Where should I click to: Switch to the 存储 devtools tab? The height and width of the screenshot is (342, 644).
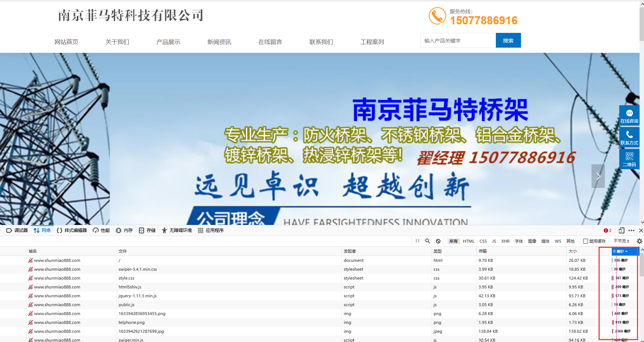click(147, 230)
